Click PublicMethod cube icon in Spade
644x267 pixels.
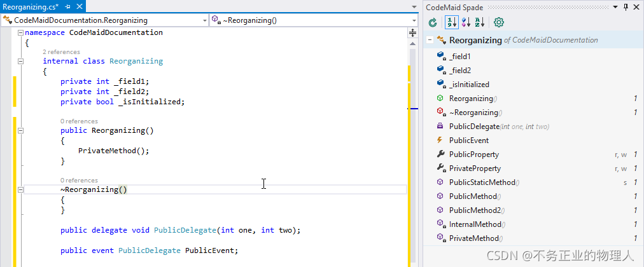coord(440,196)
